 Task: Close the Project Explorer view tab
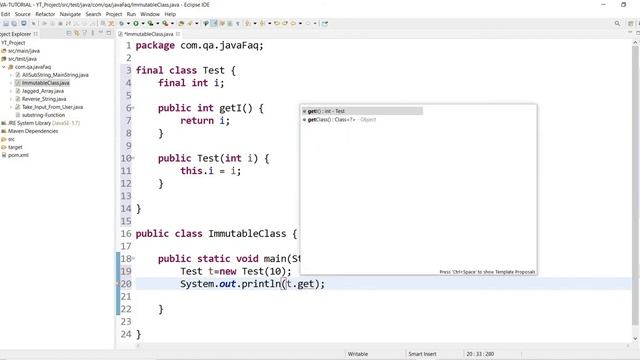36,34
